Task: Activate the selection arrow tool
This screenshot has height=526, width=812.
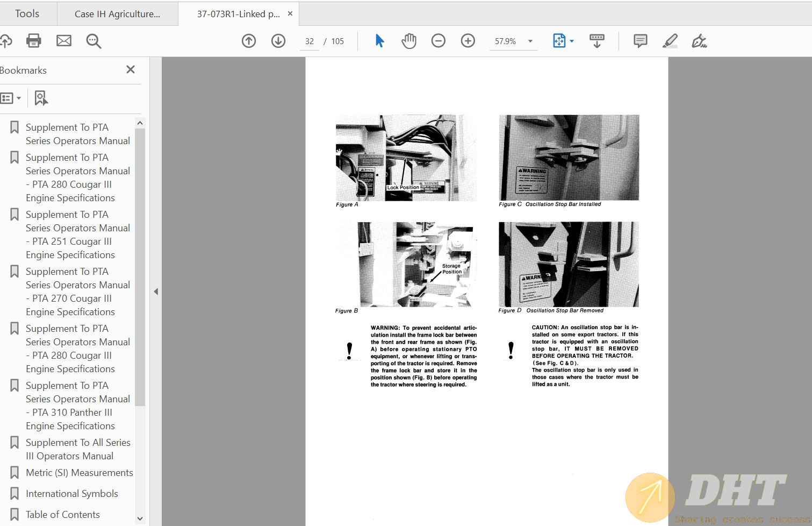Action: pyautogui.click(x=379, y=41)
